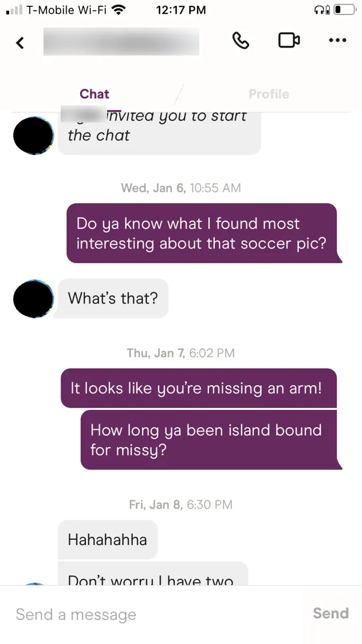The height and width of the screenshot is (644, 362).
Task: Tap the cellular signal bars icon
Action: 14,10
